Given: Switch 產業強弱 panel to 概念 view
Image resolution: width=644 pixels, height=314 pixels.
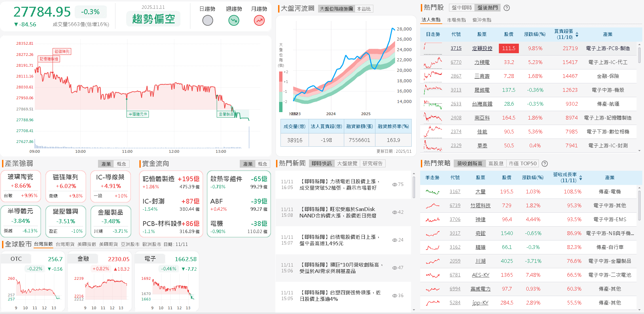Looking at the screenshot, I should pos(122,164).
